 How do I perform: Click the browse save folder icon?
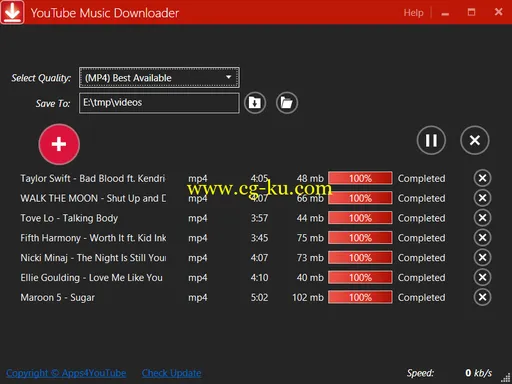(x=255, y=103)
